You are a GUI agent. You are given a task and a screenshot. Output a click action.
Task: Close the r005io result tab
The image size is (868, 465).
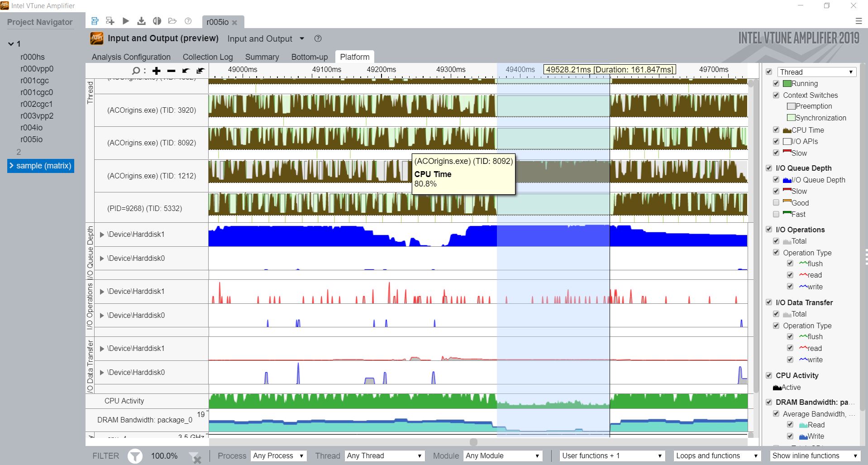[234, 23]
